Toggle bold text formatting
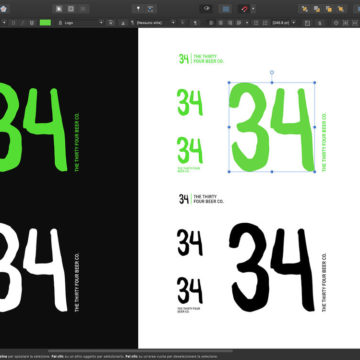 coord(13,23)
